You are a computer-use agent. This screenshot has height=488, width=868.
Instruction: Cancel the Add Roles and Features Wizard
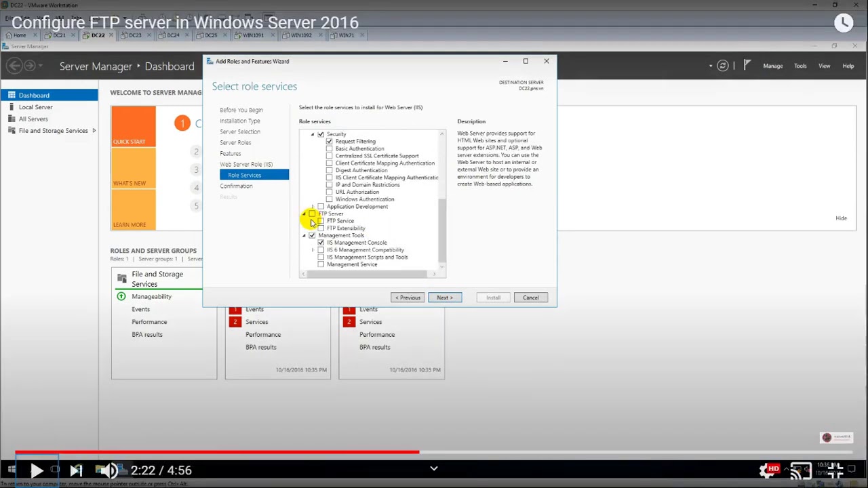(x=531, y=298)
